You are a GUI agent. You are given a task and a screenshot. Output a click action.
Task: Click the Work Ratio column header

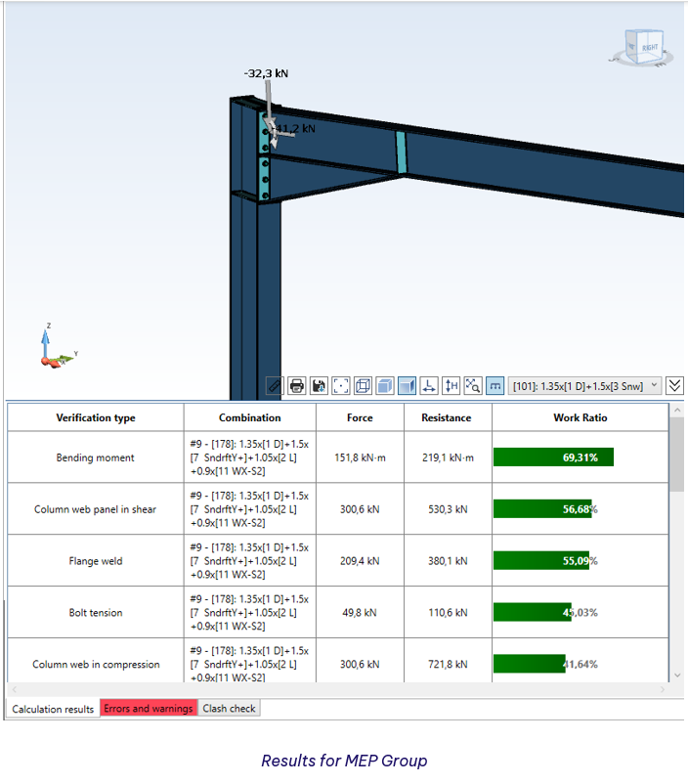[x=580, y=417]
